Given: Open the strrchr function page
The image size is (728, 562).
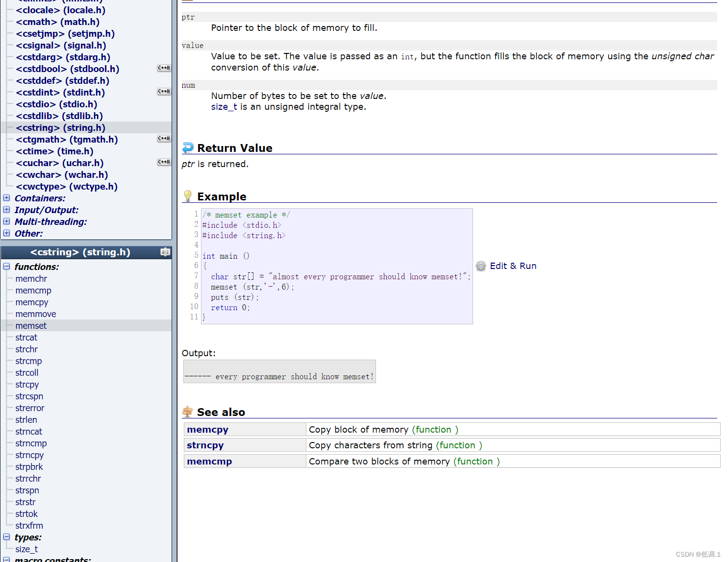Looking at the screenshot, I should 28,479.
